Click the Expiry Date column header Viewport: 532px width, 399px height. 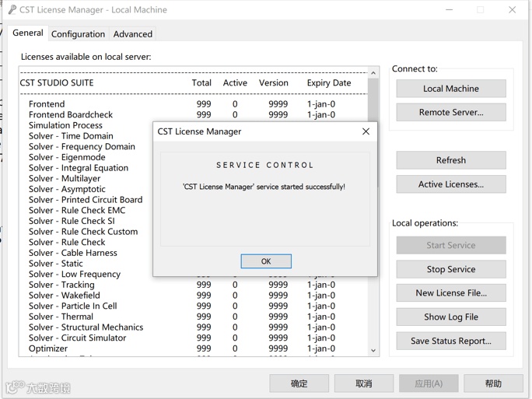(329, 83)
